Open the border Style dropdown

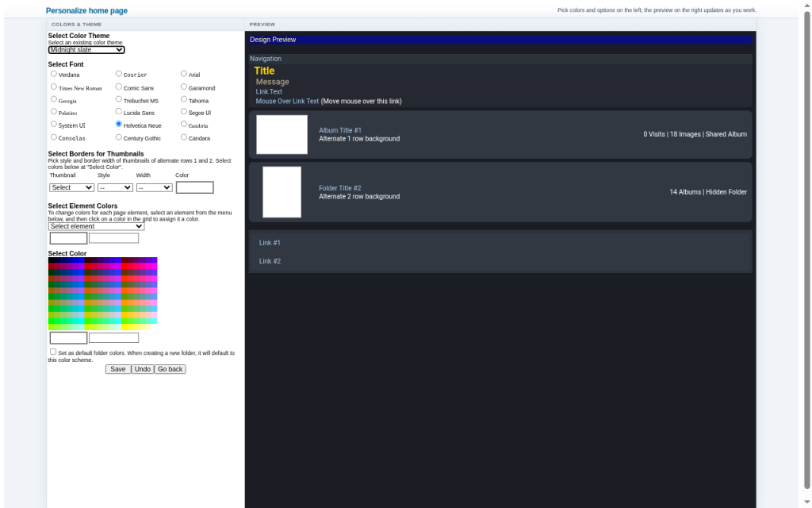click(x=115, y=187)
